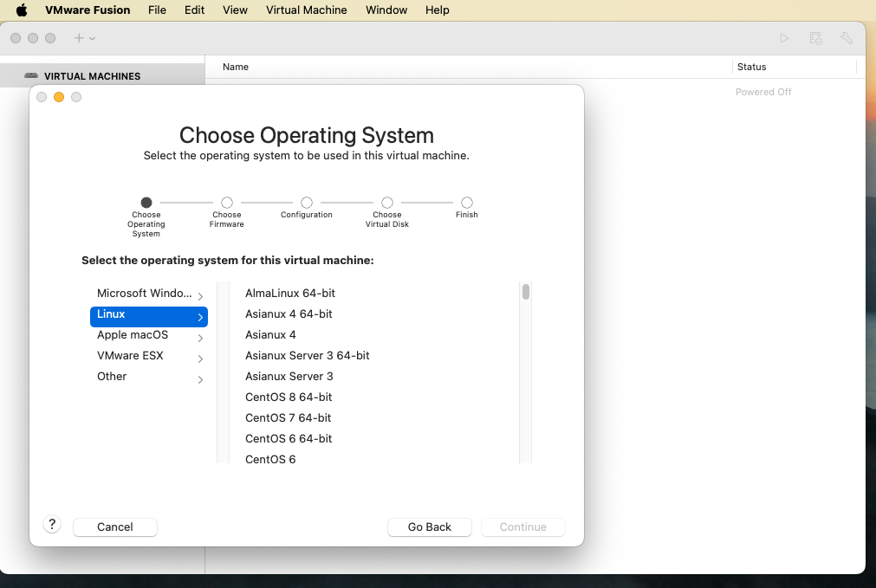Screen dimensions: 876x588
Task: Expand the Apple macOS chevron
Action: click(x=200, y=338)
